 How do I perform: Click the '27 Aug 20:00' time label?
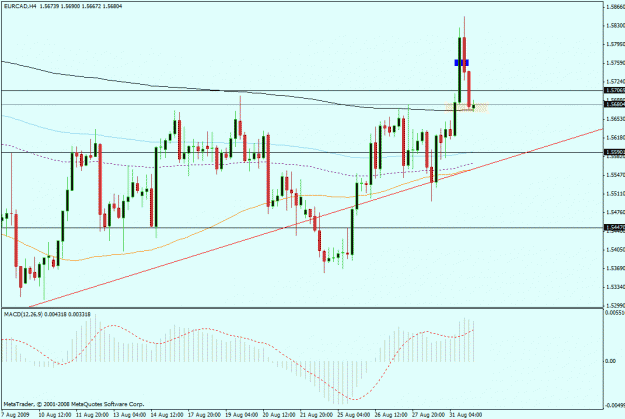click(x=428, y=415)
